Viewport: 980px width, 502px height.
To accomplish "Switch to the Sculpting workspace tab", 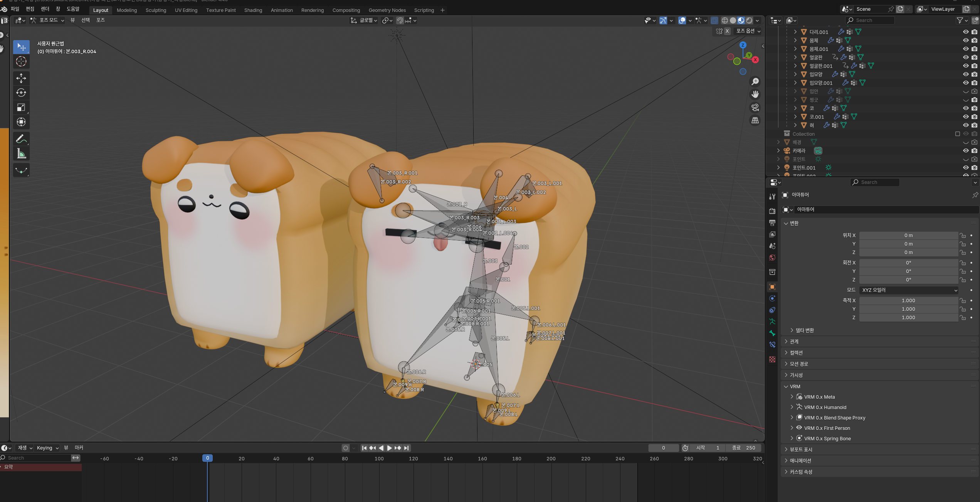I will [156, 10].
